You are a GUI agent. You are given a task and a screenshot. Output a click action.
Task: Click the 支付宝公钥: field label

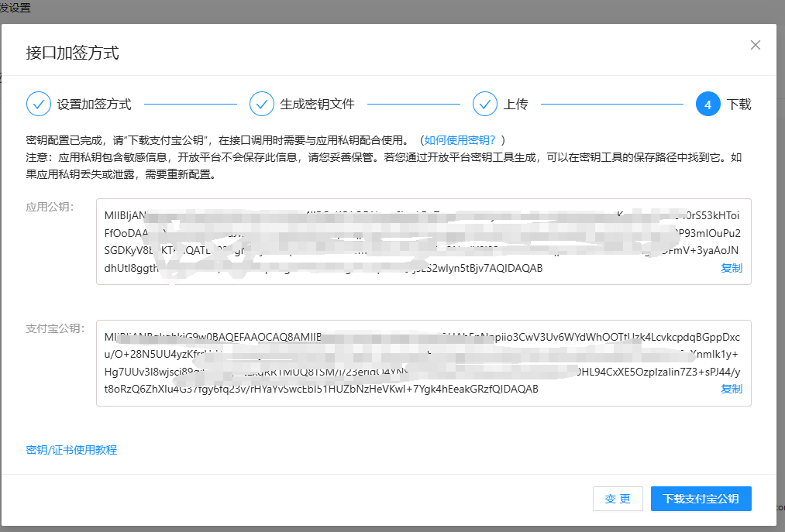56,328
